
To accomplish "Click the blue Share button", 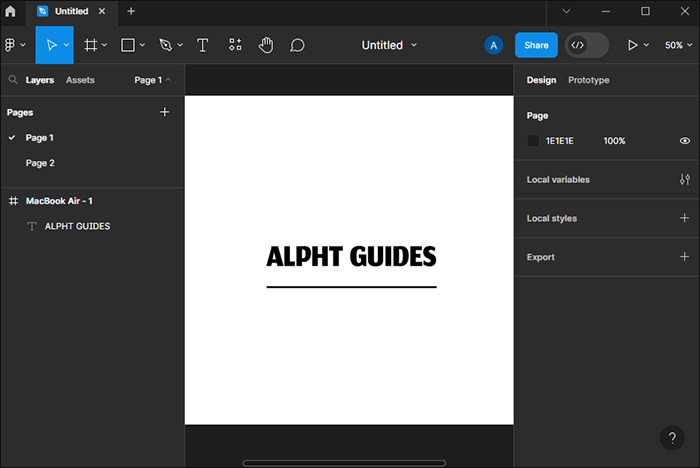I will click(x=536, y=45).
